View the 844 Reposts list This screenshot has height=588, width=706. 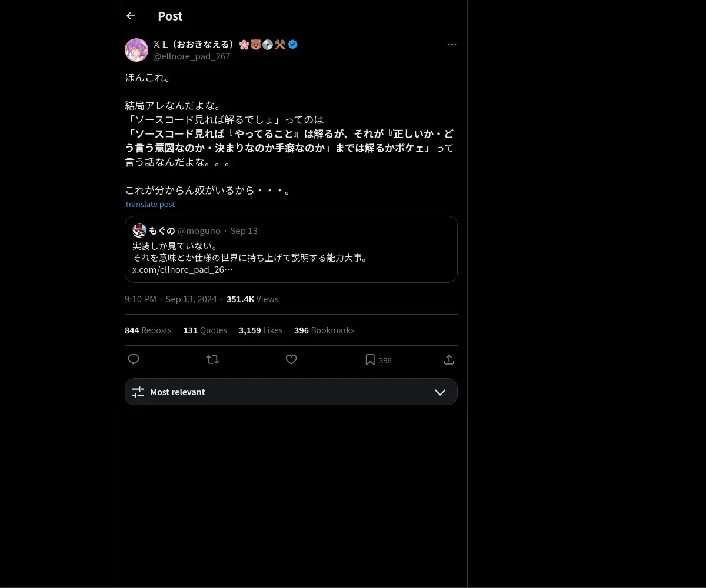click(x=148, y=330)
